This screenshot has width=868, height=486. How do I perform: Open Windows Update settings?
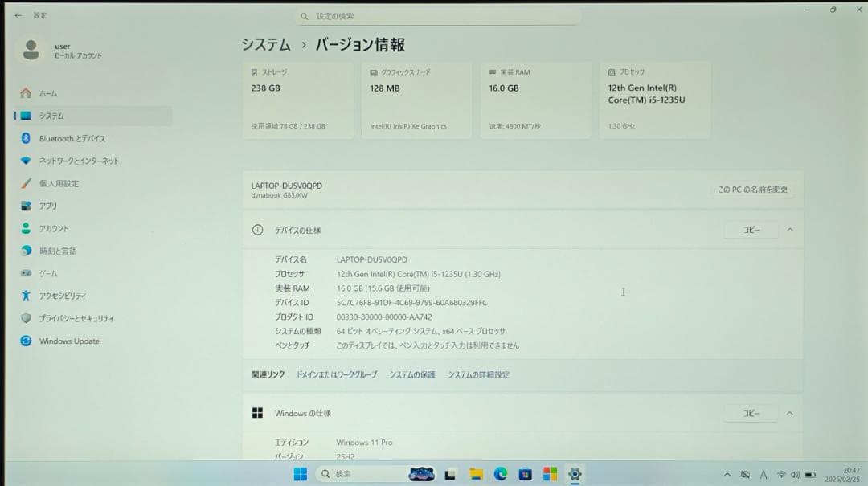tap(93, 341)
